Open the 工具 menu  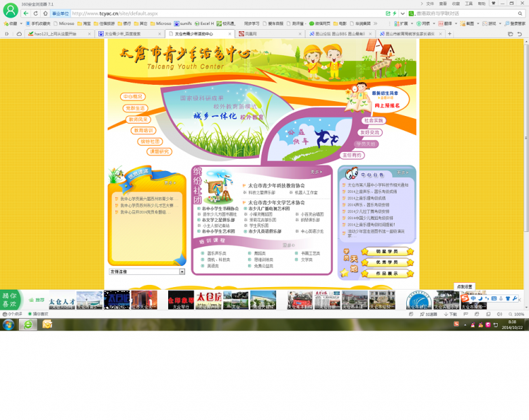(469, 3)
